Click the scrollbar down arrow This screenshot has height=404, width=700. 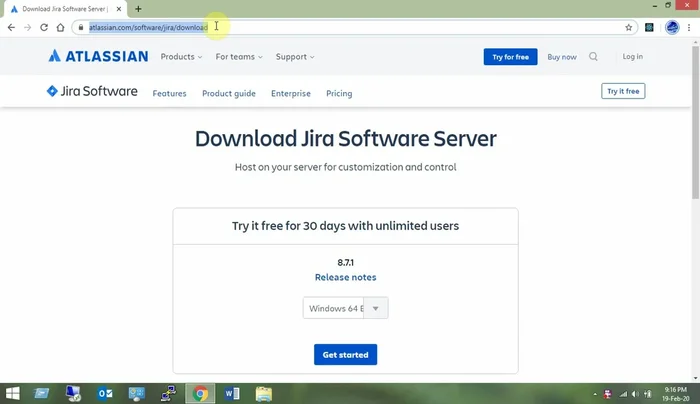[x=696, y=378]
